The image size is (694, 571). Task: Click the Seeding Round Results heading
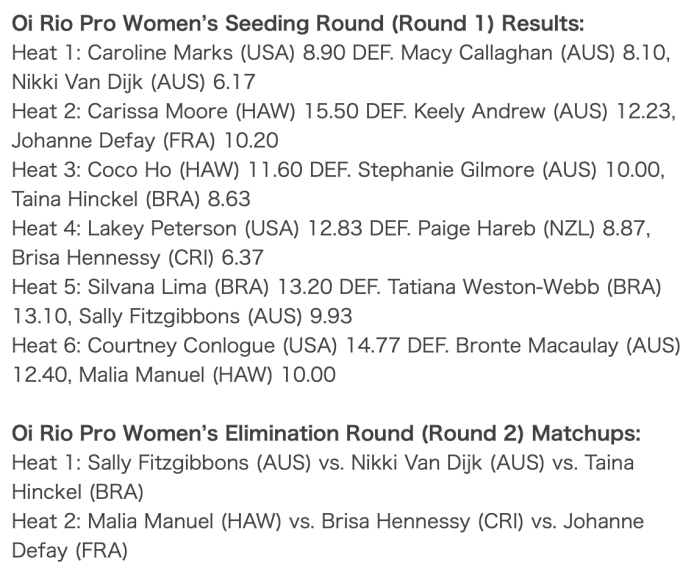(298, 23)
